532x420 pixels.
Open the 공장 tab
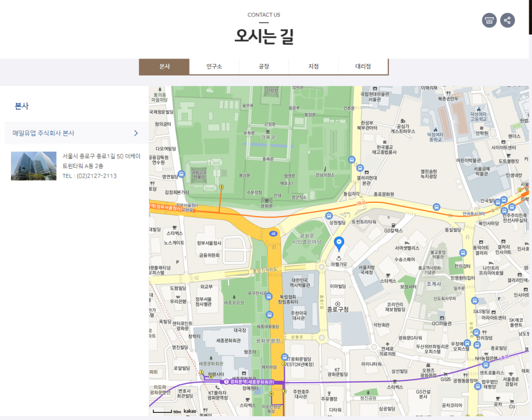[264, 67]
